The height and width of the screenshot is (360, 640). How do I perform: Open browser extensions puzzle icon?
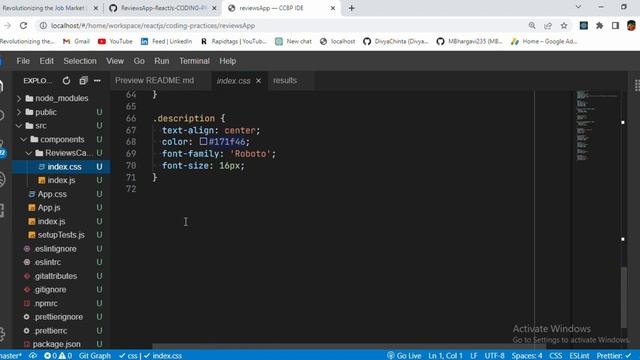click(599, 25)
